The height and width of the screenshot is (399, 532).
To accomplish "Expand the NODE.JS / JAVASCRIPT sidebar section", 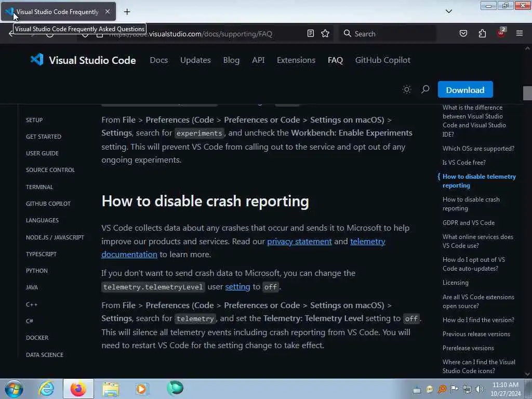I will [55, 237].
